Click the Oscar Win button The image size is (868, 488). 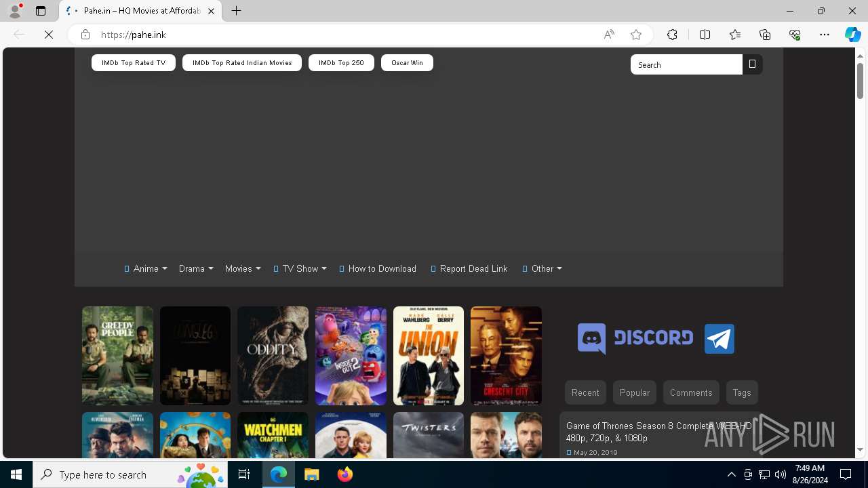[407, 63]
